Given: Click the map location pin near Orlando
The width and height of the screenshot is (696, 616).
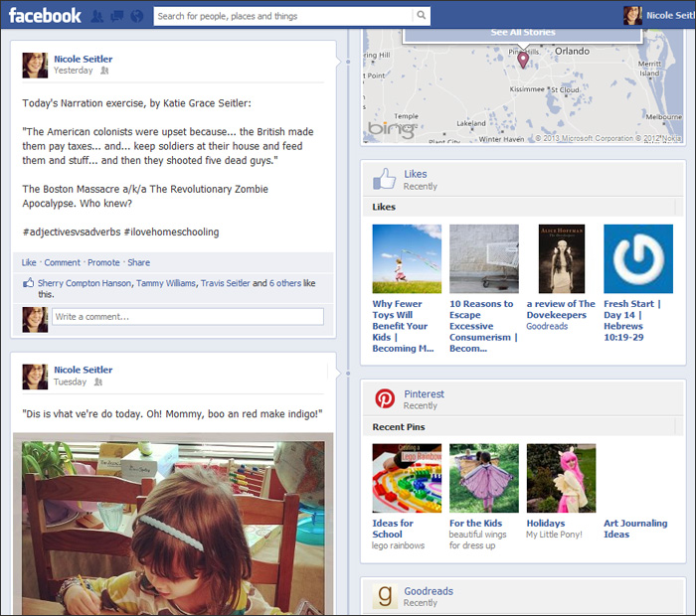Looking at the screenshot, I should click(x=523, y=60).
